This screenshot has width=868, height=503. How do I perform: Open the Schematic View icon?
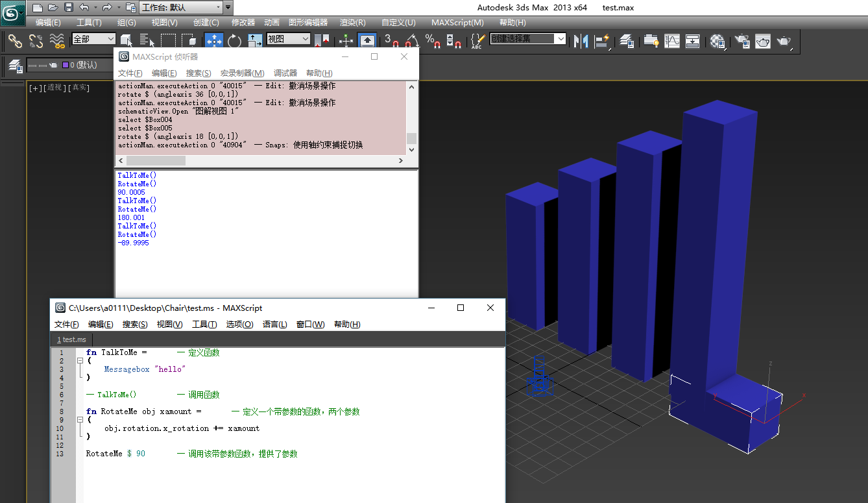tap(693, 41)
